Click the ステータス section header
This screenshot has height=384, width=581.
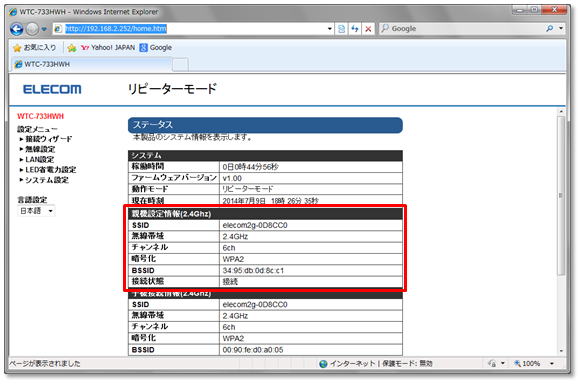265,125
